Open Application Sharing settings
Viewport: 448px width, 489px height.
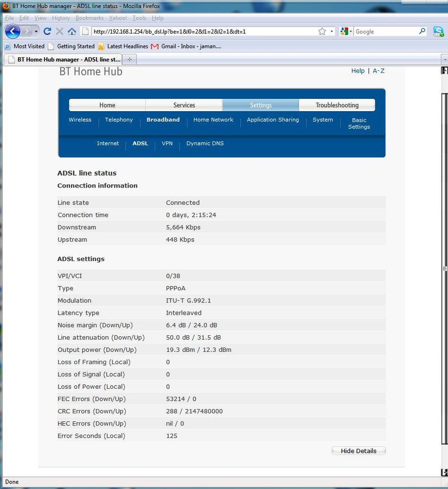(x=273, y=120)
